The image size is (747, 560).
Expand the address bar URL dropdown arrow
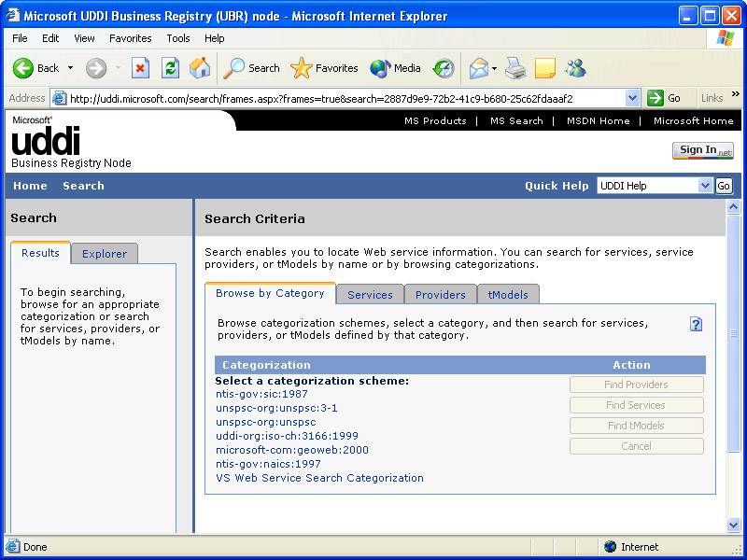coord(632,98)
